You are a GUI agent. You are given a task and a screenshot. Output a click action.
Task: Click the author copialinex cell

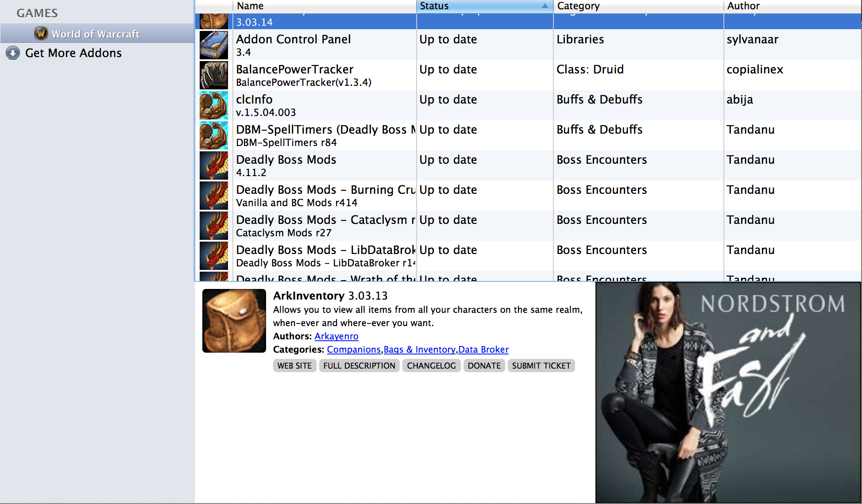tap(755, 69)
